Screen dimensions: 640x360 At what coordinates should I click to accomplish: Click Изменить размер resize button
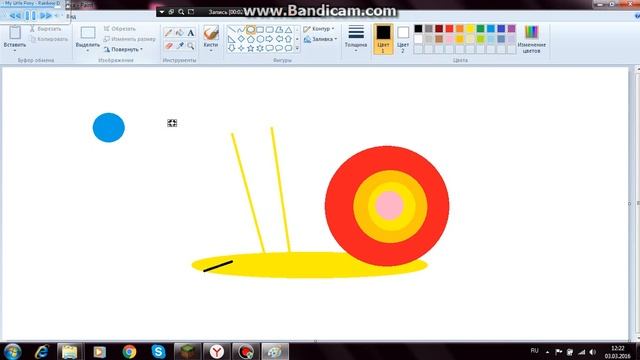tap(130, 39)
